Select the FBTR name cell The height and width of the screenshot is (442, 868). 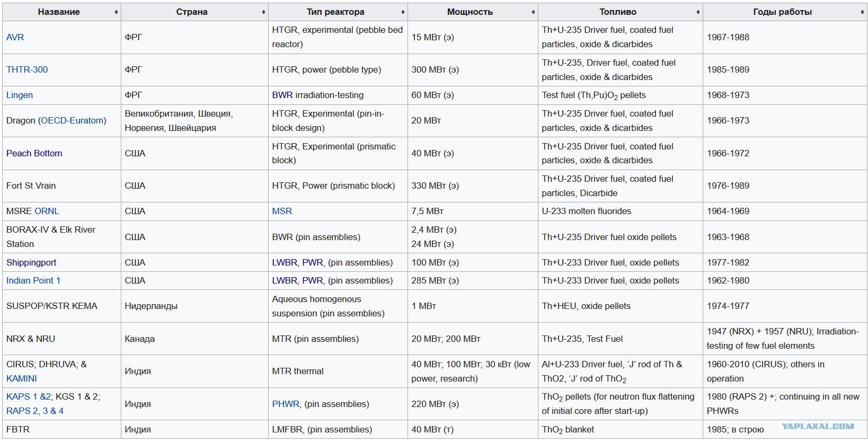61,430
